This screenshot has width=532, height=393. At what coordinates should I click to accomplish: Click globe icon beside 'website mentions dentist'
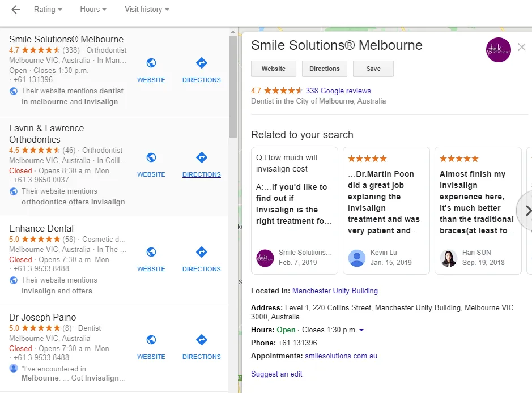pyautogui.click(x=14, y=91)
